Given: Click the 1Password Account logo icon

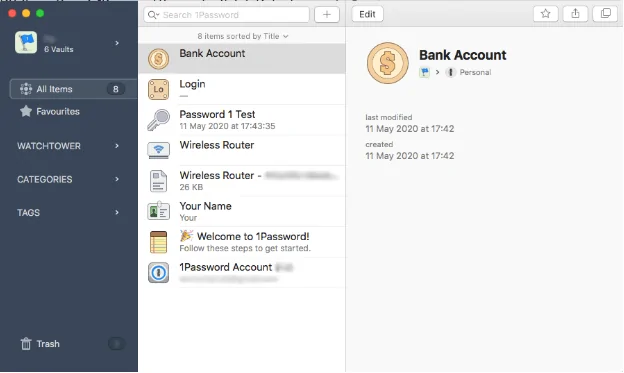Looking at the screenshot, I should tap(158, 273).
